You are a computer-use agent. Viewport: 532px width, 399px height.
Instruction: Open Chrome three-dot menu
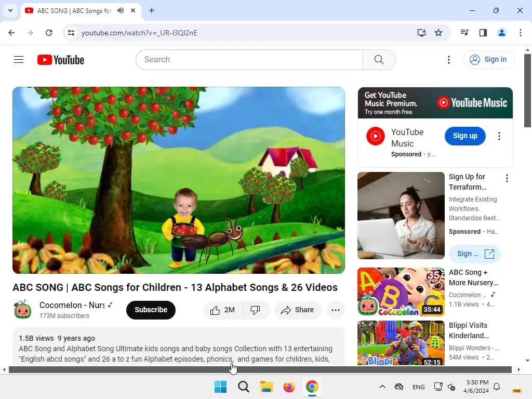520,33
